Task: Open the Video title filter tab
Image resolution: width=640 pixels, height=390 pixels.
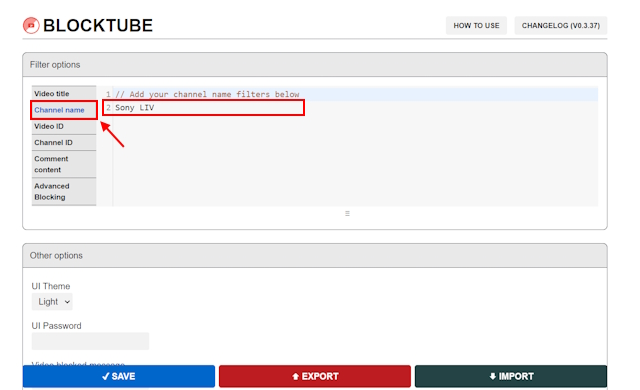Action: 64,93
